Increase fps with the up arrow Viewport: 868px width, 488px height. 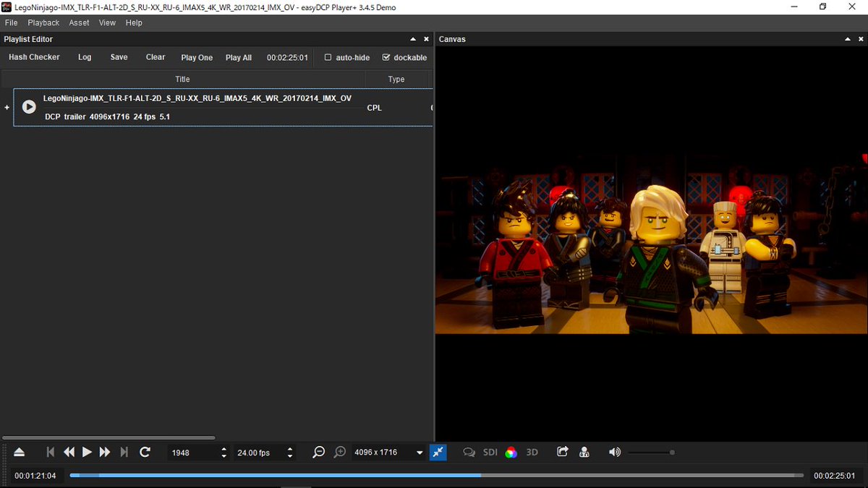tap(290, 449)
